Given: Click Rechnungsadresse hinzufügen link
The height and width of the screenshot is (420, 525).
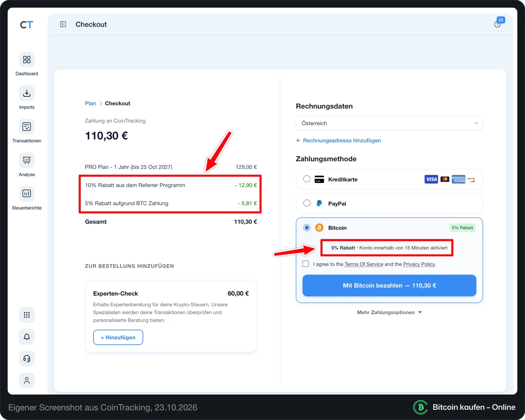Looking at the screenshot, I should pos(338,140).
